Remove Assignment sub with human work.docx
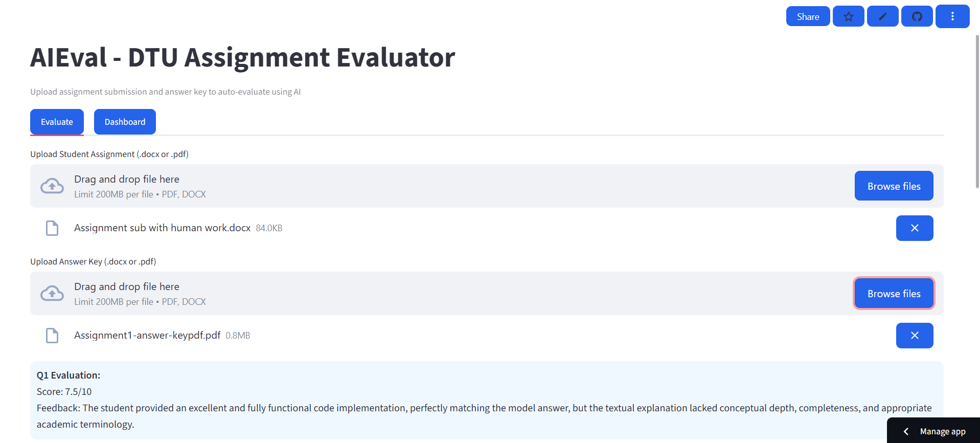This screenshot has width=980, height=443. coord(915,228)
